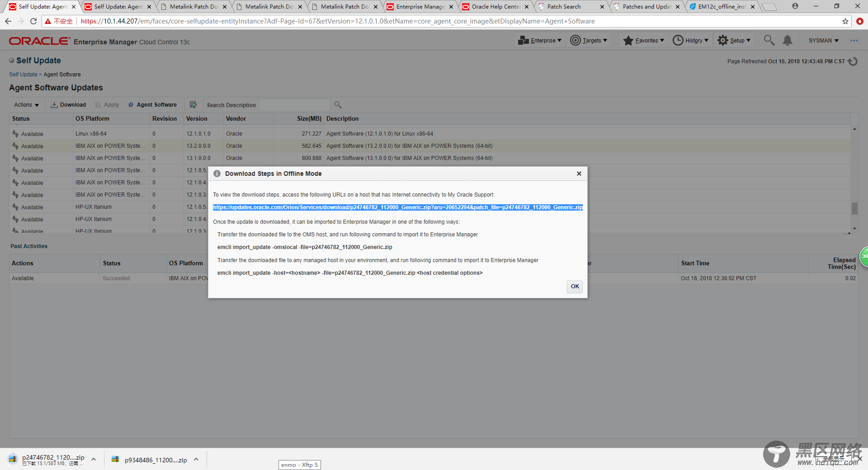Viewport: 868px width, 470px height.
Task: Open the Targets menu
Action: pos(589,40)
